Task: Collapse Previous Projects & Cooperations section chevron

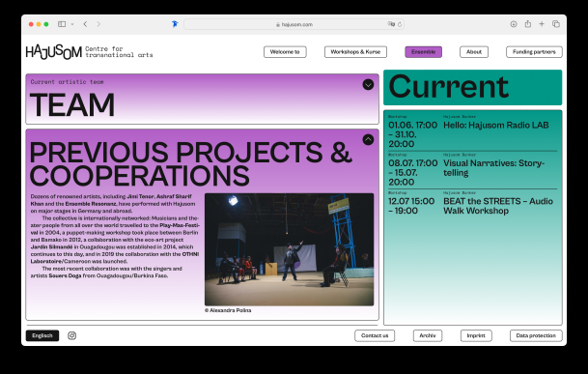Action: point(368,140)
